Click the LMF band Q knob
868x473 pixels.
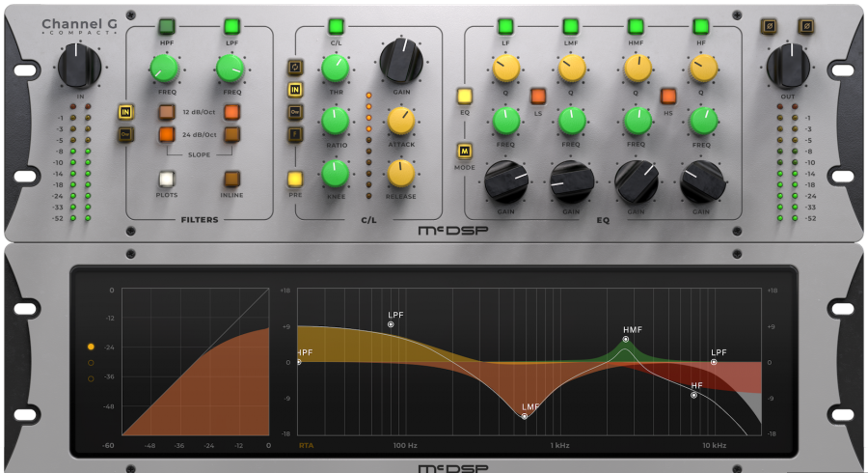coord(571,69)
